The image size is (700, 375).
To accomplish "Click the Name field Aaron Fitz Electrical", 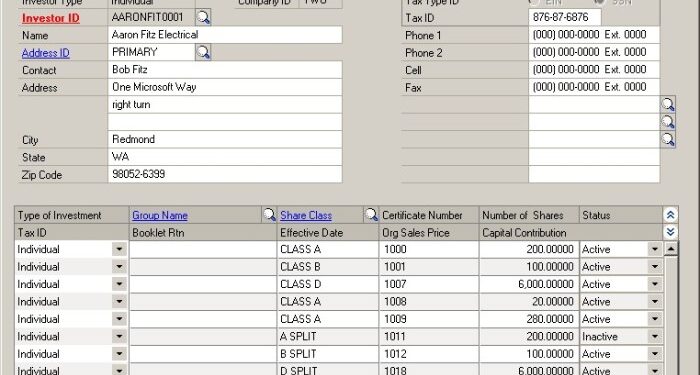I will 225,35.
